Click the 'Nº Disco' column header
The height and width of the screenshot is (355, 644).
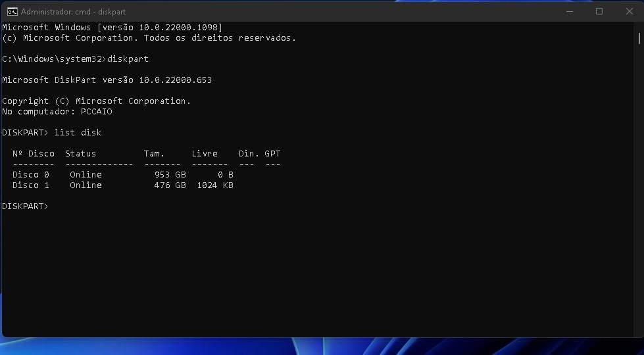(x=34, y=153)
